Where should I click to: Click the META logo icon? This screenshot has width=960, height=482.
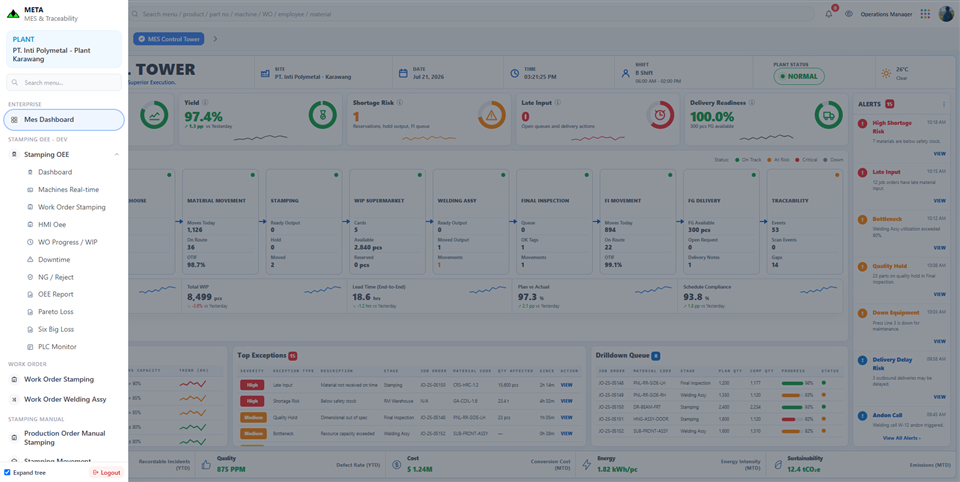(13, 13)
